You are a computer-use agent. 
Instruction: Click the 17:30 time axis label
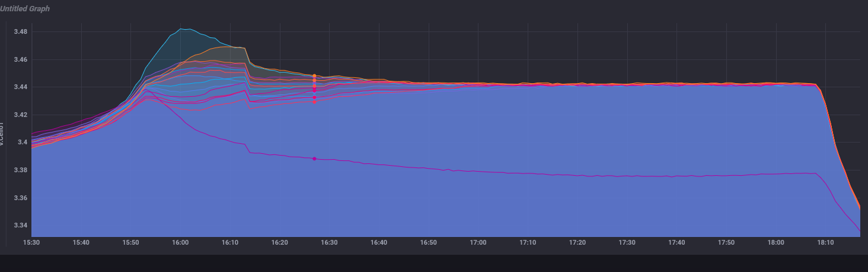click(x=627, y=242)
